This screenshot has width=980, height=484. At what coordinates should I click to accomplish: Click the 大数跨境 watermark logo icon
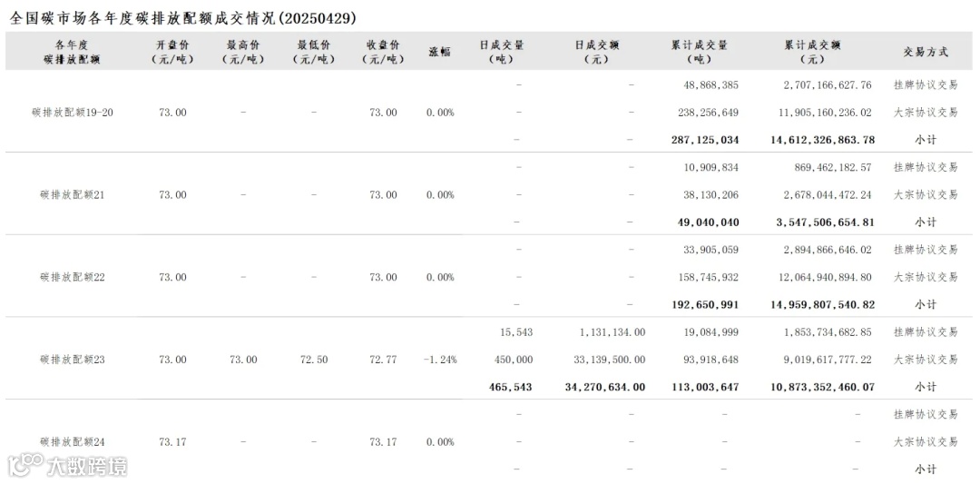coord(25,465)
